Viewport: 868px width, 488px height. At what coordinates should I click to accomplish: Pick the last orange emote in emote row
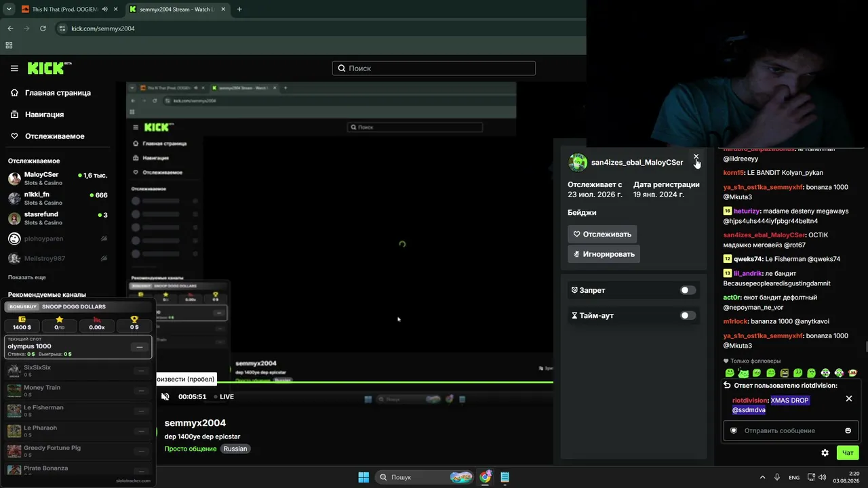pyautogui.click(x=853, y=373)
